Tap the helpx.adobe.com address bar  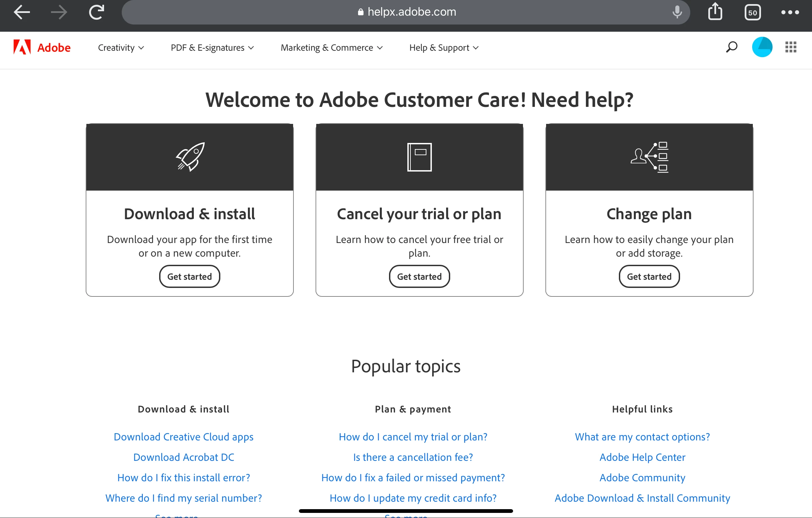[406, 12]
